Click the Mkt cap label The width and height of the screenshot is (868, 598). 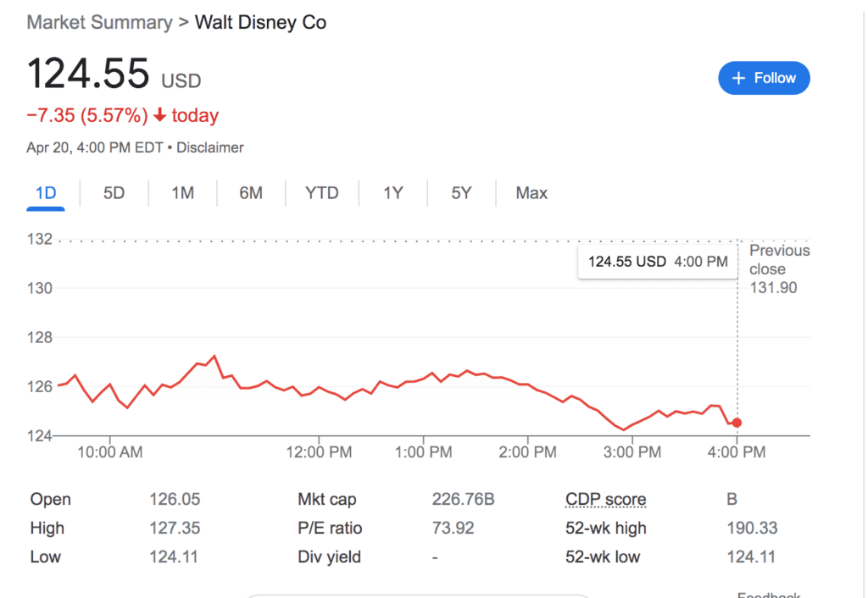(x=326, y=499)
